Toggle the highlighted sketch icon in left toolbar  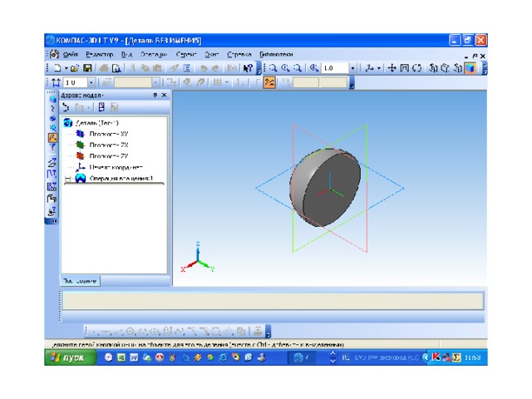pyautogui.click(x=52, y=138)
